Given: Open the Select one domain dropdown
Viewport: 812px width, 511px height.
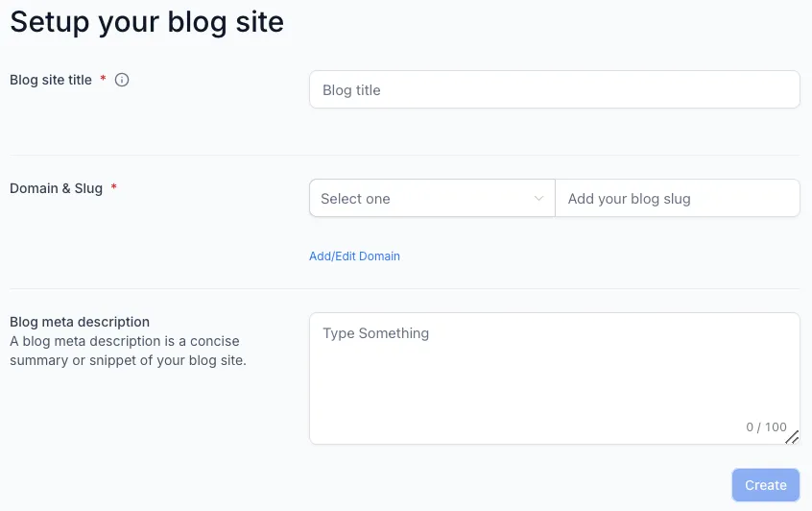Looking at the screenshot, I should coord(433,198).
